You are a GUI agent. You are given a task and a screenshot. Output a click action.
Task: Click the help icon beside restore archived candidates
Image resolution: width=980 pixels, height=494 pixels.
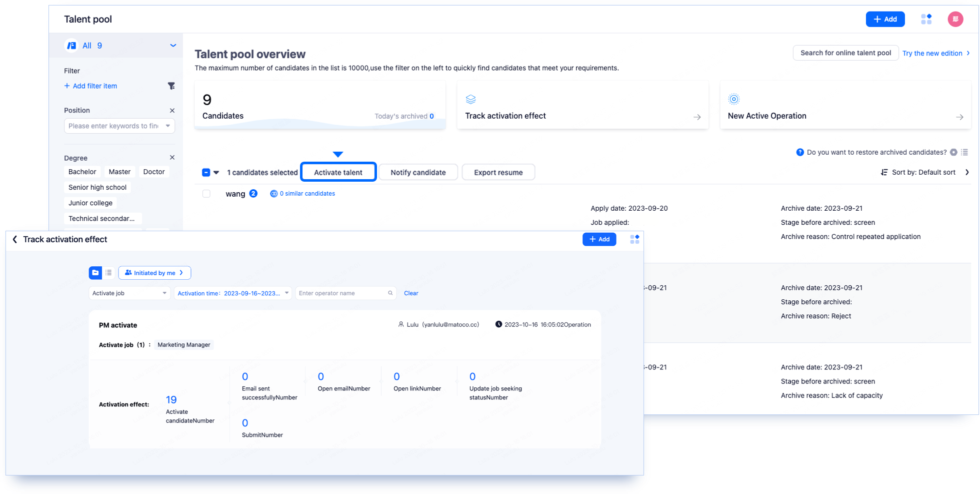click(x=800, y=152)
